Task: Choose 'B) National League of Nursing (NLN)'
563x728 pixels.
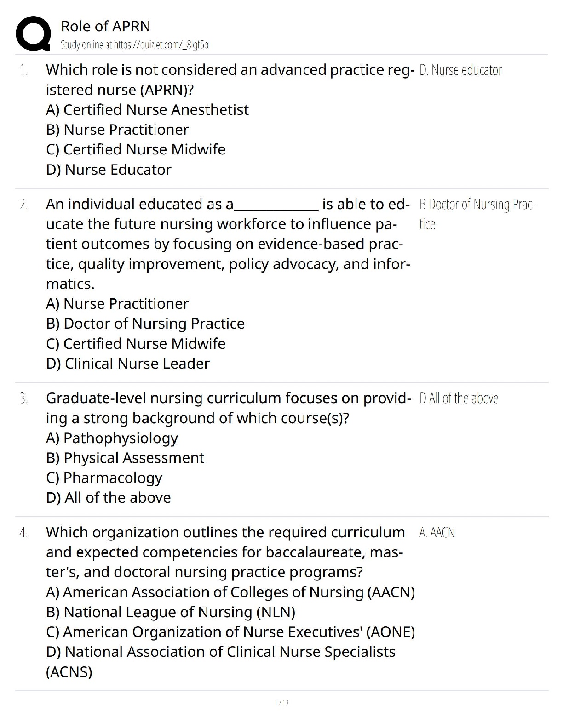Action: [171, 612]
